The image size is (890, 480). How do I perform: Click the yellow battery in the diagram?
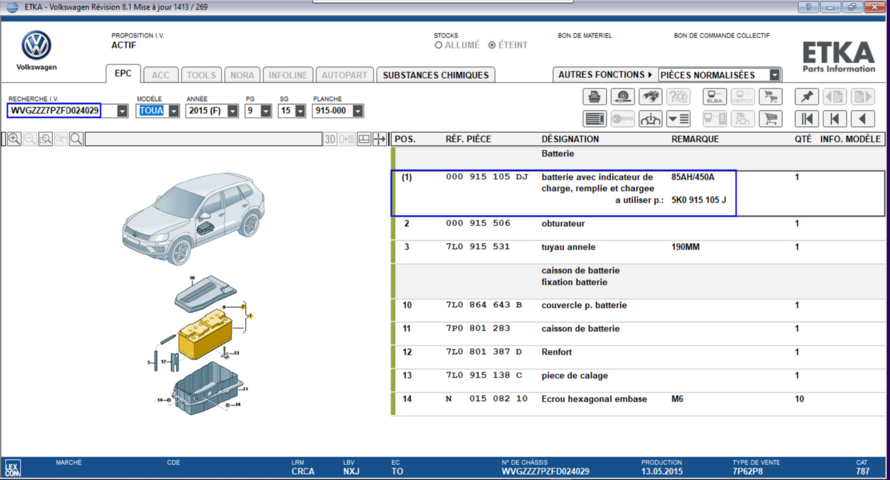pos(204,341)
